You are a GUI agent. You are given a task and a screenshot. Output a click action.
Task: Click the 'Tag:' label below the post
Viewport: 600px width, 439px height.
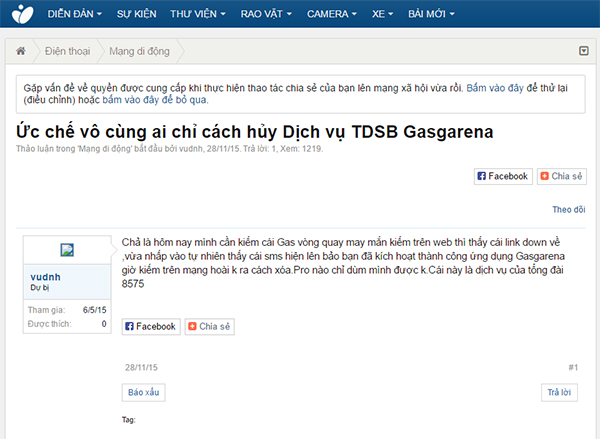[x=129, y=420]
